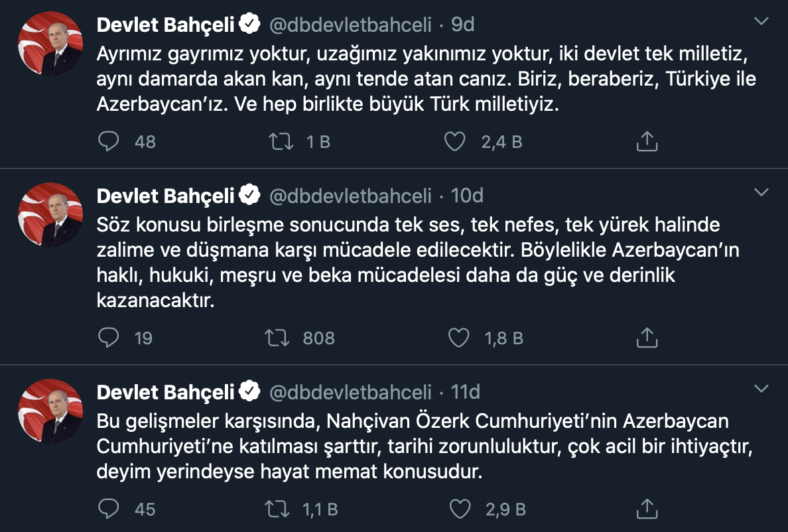Open the Devlet Bahçeli name on the 9d tweet
788x532 pixels.
pyautogui.click(x=166, y=25)
